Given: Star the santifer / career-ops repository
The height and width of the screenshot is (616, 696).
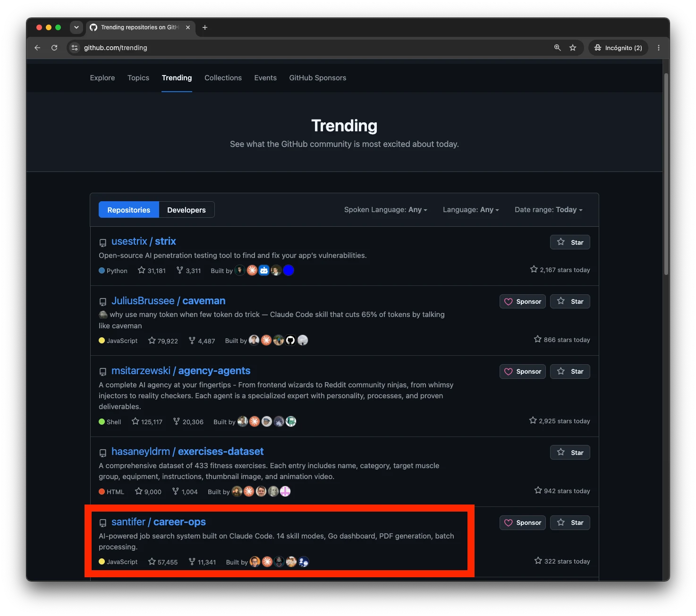Looking at the screenshot, I should [570, 522].
